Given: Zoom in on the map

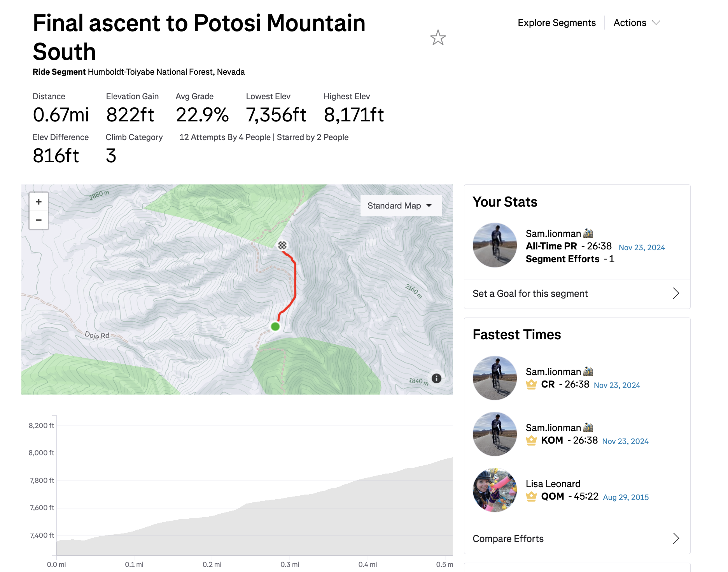Looking at the screenshot, I should pos(38,202).
